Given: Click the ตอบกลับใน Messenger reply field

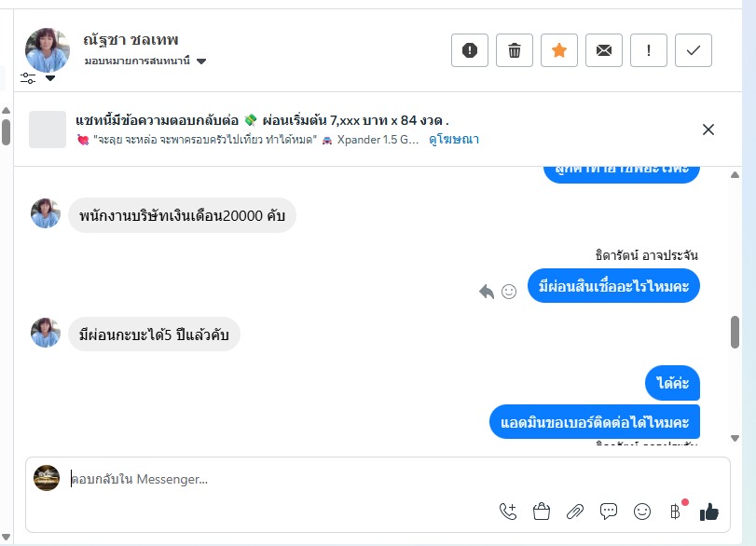Looking at the screenshot, I should click(x=280, y=480).
